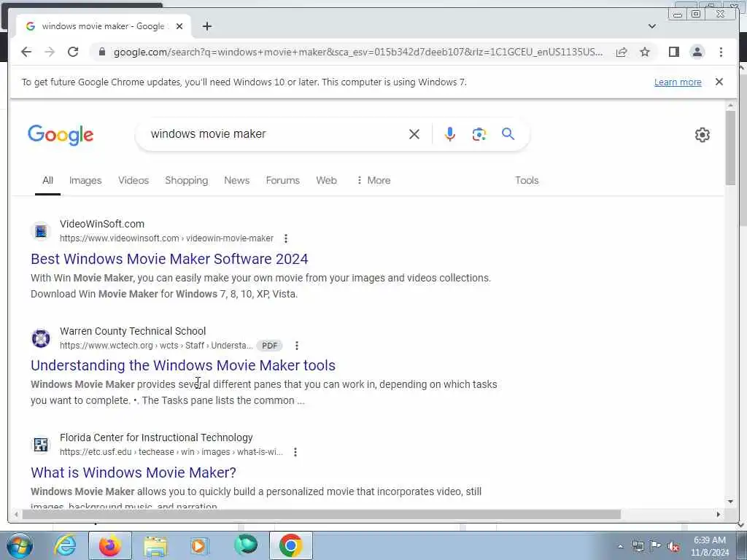The height and width of the screenshot is (560, 747).
Task: Click the VideoWinSoft site favicon
Action: [x=41, y=231]
